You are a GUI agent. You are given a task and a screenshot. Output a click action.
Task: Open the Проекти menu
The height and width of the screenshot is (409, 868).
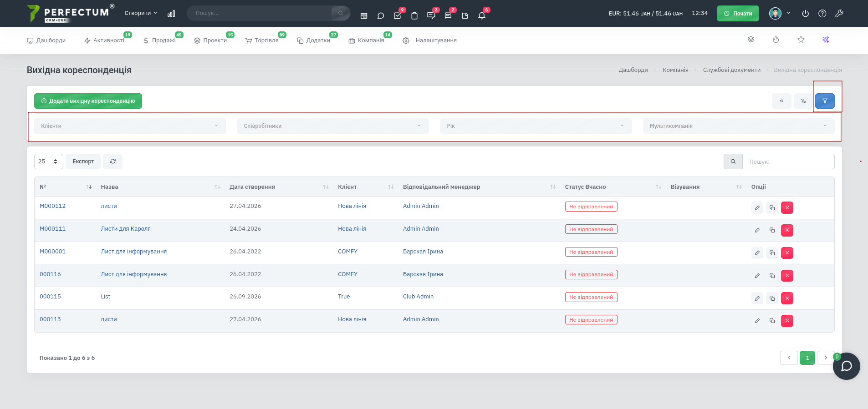coord(210,40)
